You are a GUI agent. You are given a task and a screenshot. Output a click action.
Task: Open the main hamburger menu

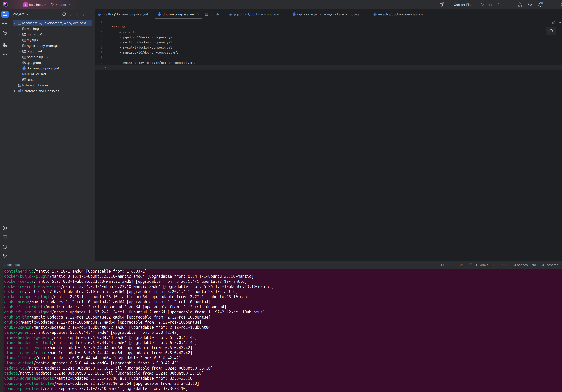pyautogui.click(x=16, y=5)
